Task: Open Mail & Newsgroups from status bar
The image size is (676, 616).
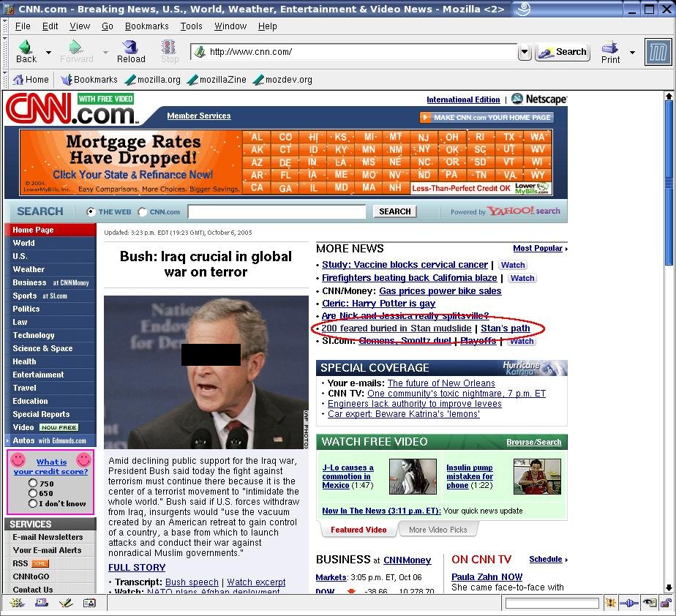Action: pyautogui.click(x=42, y=603)
